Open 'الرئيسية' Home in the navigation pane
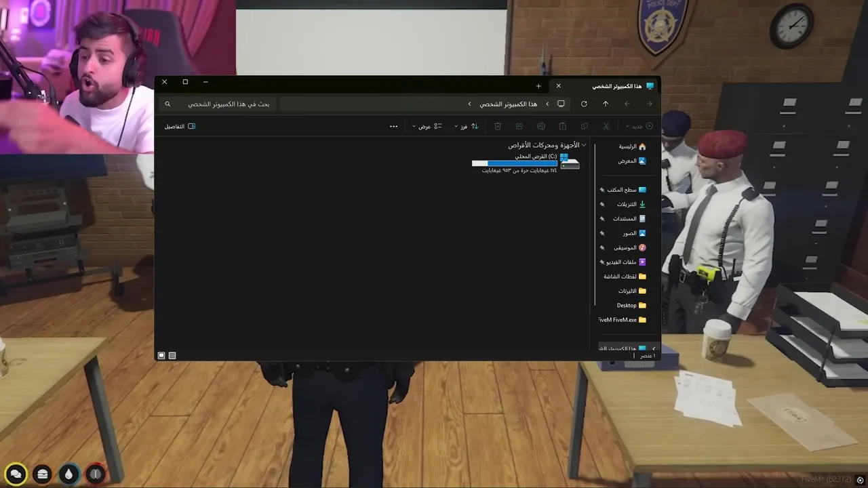The height and width of the screenshot is (488, 868). [x=632, y=146]
